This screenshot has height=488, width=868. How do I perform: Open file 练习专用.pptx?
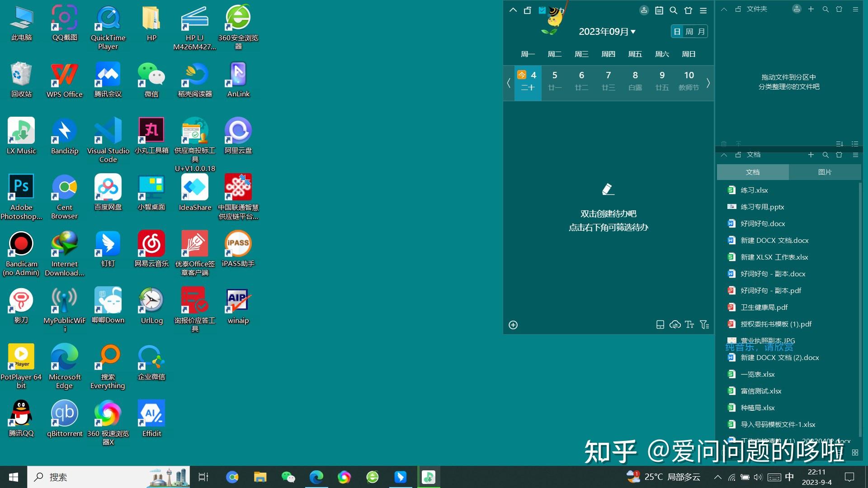(762, 207)
